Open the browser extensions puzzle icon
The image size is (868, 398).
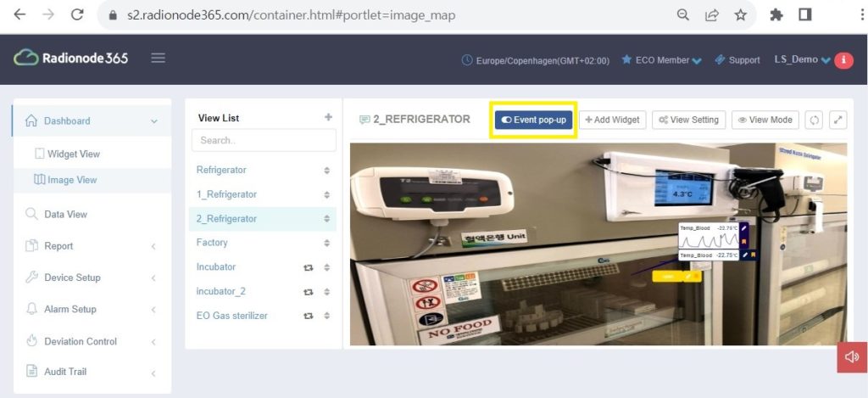pyautogui.click(x=776, y=15)
